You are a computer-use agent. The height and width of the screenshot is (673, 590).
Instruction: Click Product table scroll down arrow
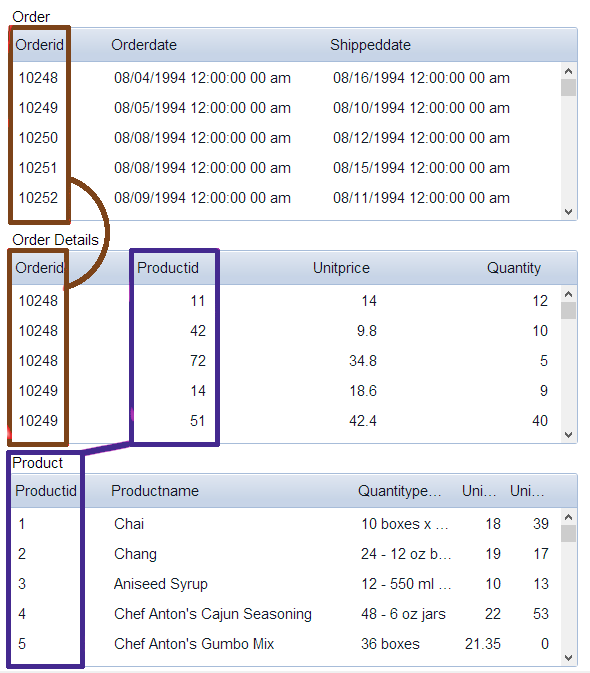point(568,658)
